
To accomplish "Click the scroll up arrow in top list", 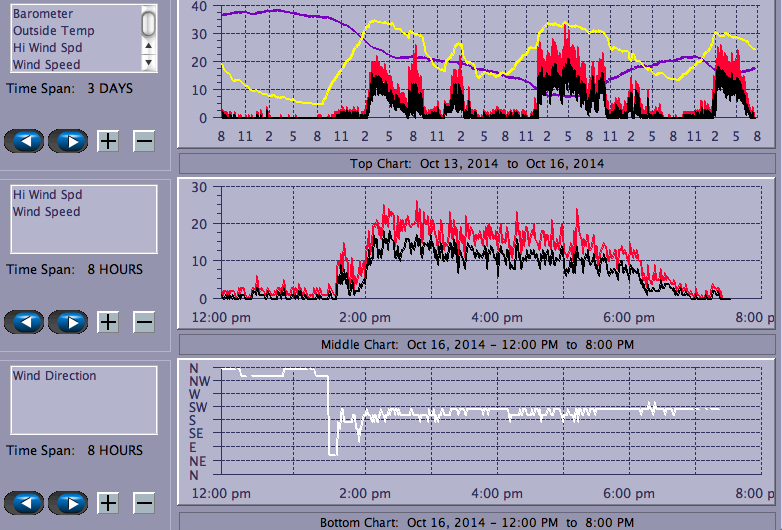I will coord(148,45).
